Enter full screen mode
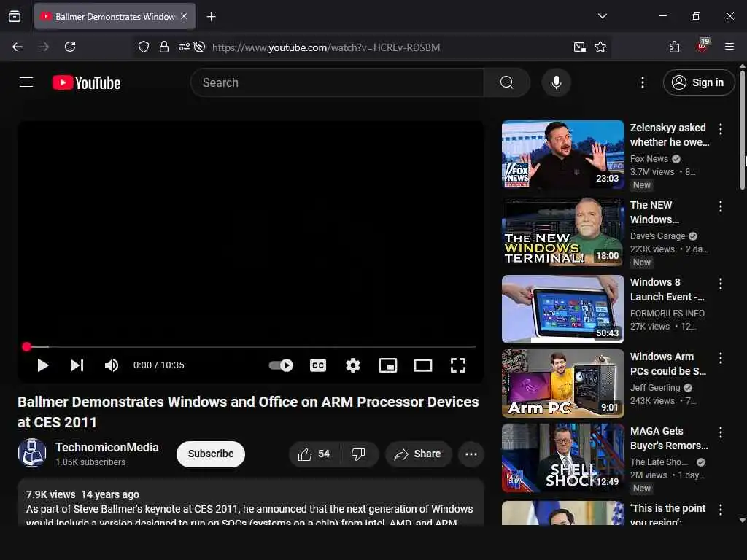747x560 pixels. click(458, 365)
